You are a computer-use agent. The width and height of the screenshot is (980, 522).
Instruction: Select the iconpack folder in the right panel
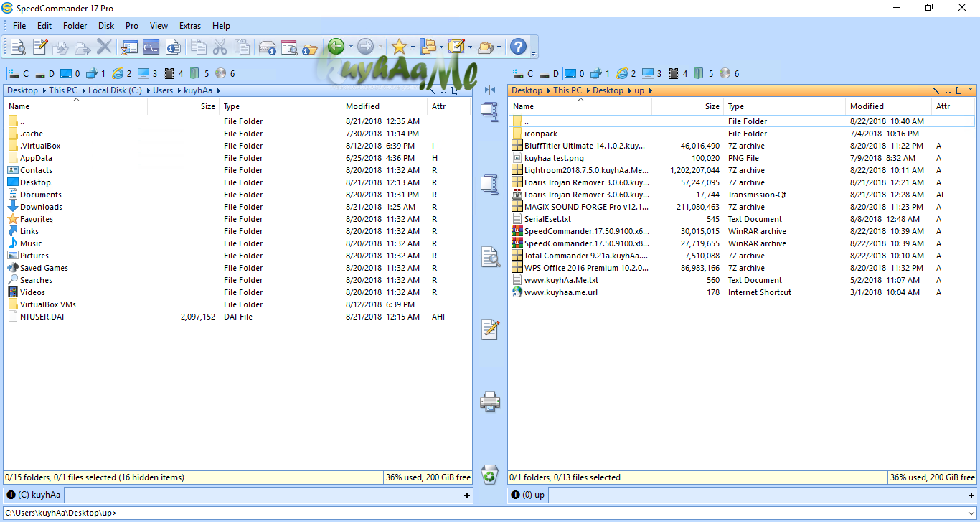coord(540,134)
